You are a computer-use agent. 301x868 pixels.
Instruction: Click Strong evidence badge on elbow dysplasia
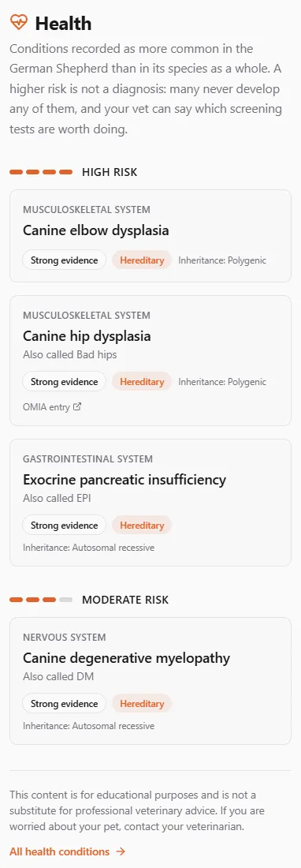pyautogui.click(x=64, y=260)
